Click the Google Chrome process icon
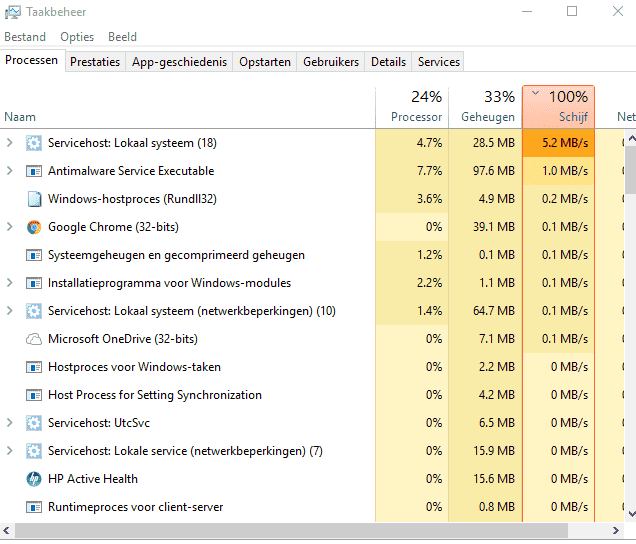 click(x=34, y=227)
